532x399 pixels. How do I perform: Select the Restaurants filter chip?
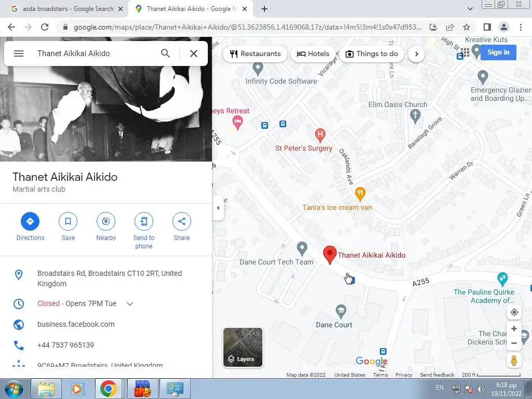(255, 54)
